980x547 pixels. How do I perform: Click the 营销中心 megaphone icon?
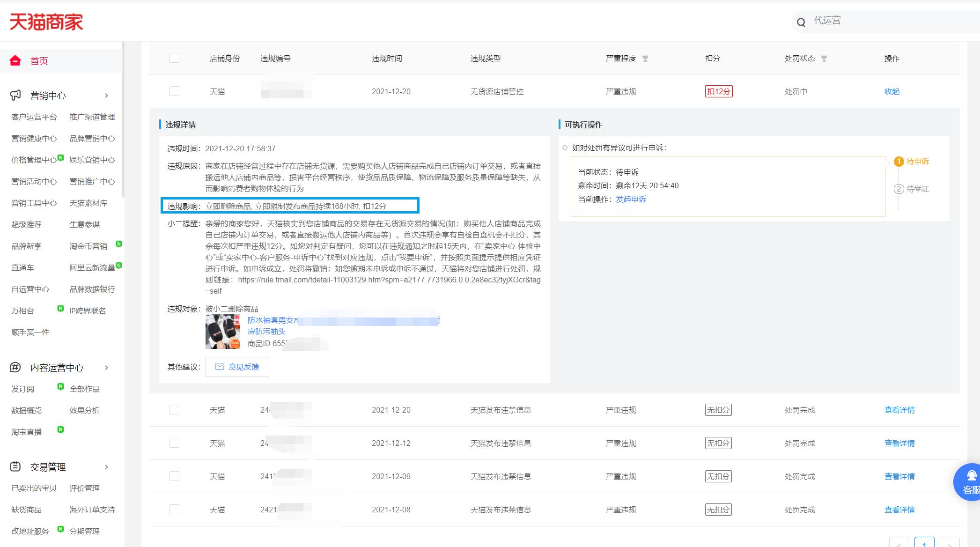(x=15, y=95)
